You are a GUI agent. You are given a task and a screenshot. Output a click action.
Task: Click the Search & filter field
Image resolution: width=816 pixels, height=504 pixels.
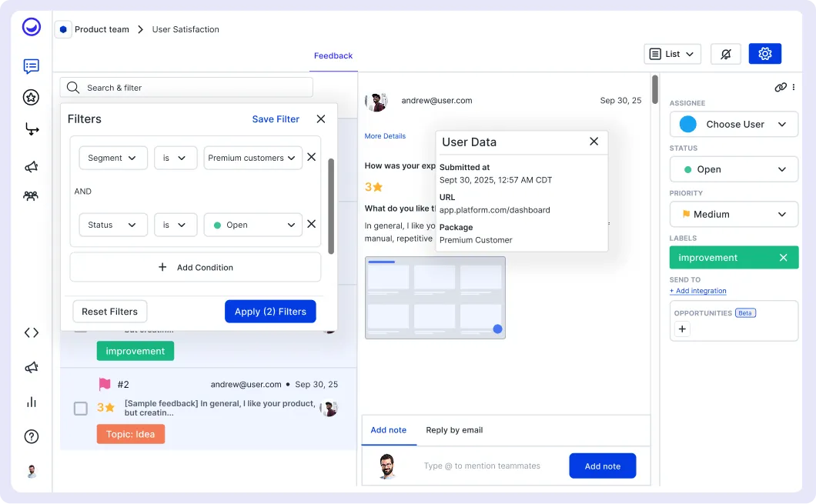pyautogui.click(x=187, y=88)
